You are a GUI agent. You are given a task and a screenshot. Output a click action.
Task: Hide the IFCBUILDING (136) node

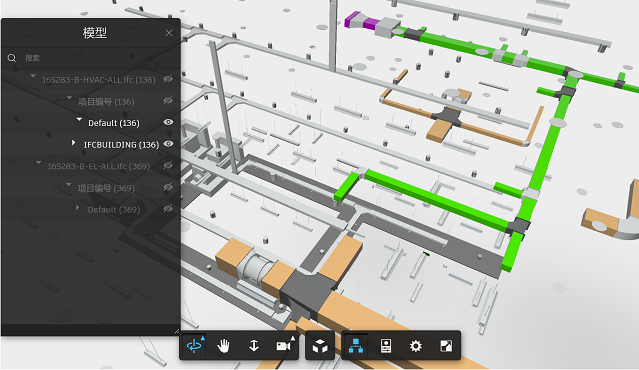tap(168, 143)
